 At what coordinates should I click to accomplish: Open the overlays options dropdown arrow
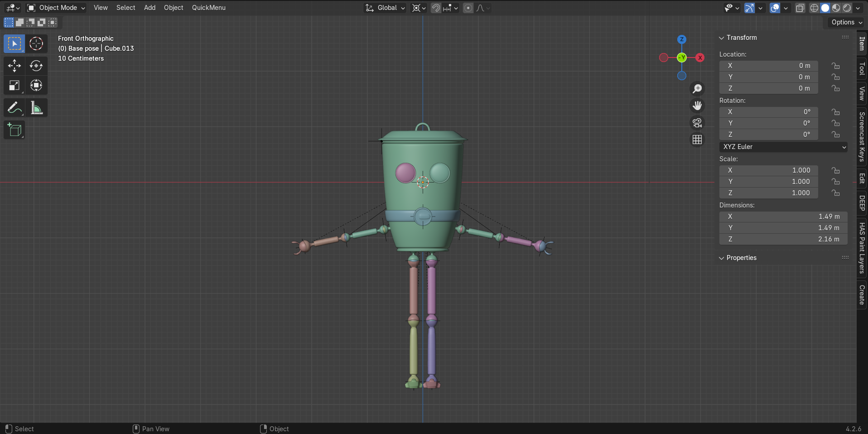[786, 8]
